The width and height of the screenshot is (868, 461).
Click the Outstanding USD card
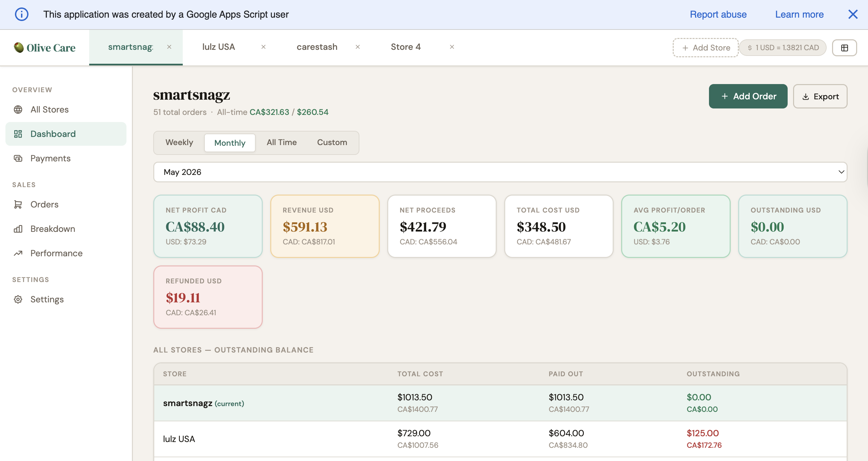[x=793, y=226]
